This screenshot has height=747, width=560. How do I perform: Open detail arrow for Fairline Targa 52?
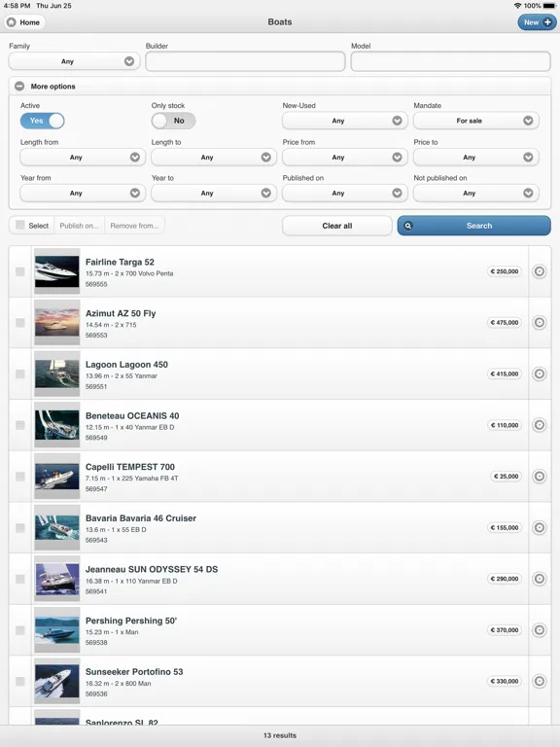[539, 271]
